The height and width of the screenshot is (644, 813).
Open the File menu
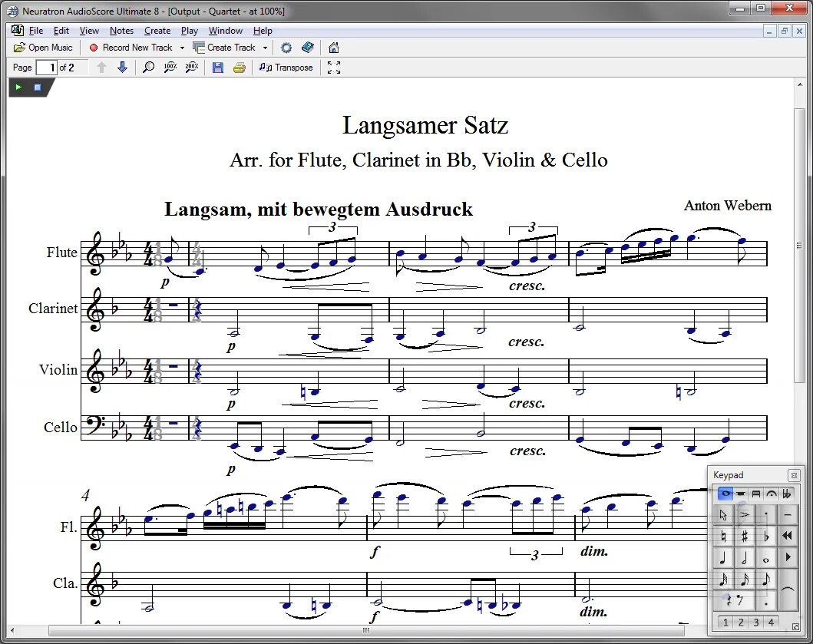coord(36,31)
